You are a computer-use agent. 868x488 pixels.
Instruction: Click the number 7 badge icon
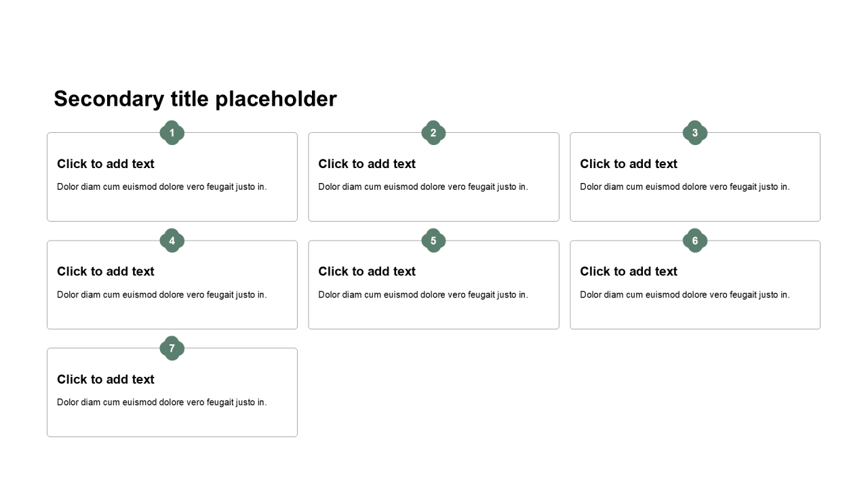172,348
